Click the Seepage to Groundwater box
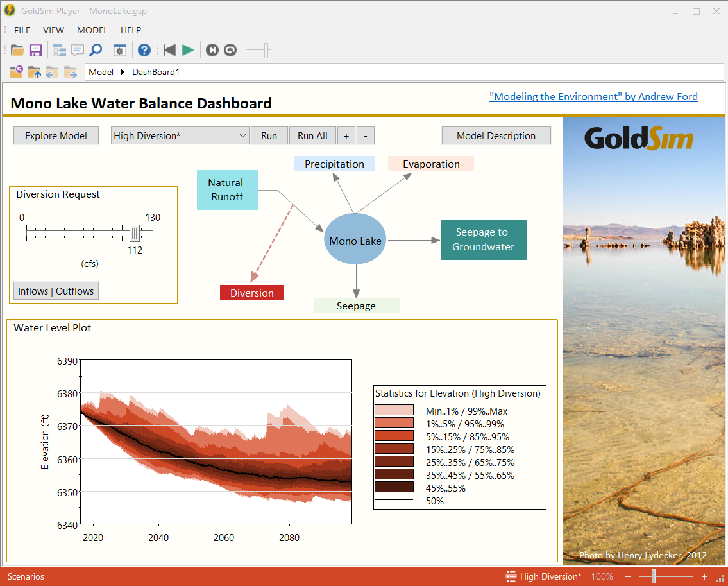The width and height of the screenshot is (728, 586). coord(484,240)
